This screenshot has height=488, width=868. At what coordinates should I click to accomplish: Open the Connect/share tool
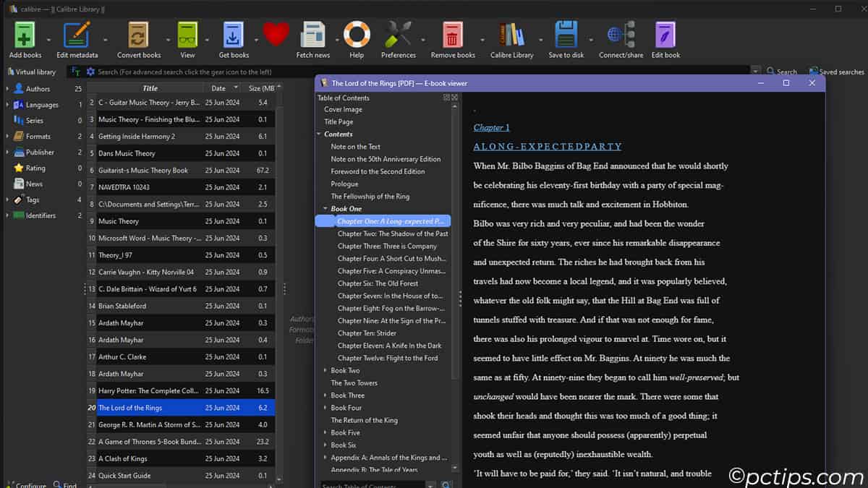click(x=619, y=34)
